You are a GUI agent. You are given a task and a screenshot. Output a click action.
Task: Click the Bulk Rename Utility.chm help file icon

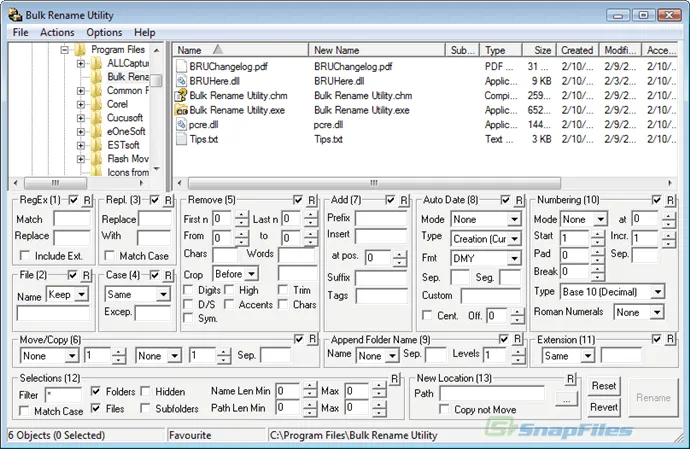181,96
